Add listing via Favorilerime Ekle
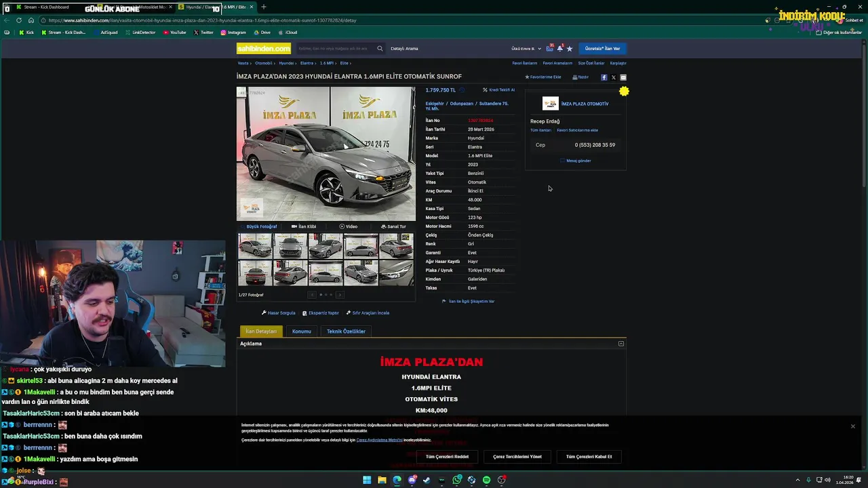Image resolution: width=868 pixels, height=488 pixels. (x=543, y=77)
